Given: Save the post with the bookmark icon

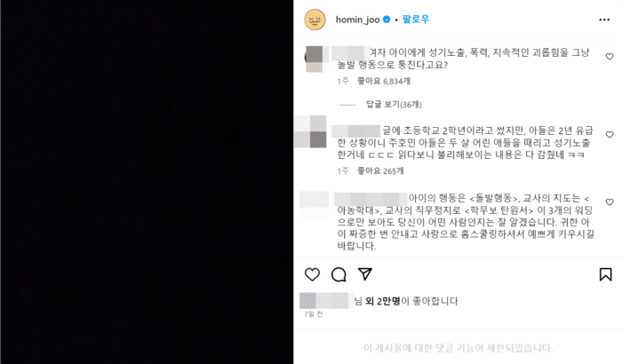Looking at the screenshot, I should click(605, 274).
